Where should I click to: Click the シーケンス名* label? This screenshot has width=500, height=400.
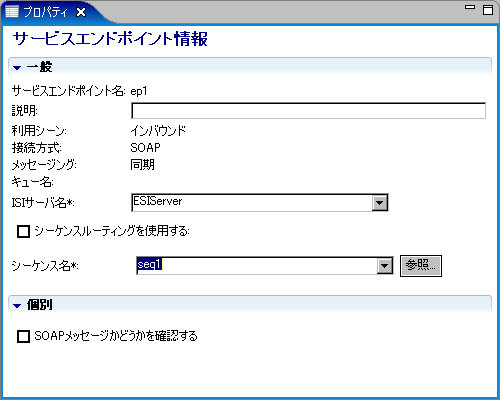[x=45, y=266]
